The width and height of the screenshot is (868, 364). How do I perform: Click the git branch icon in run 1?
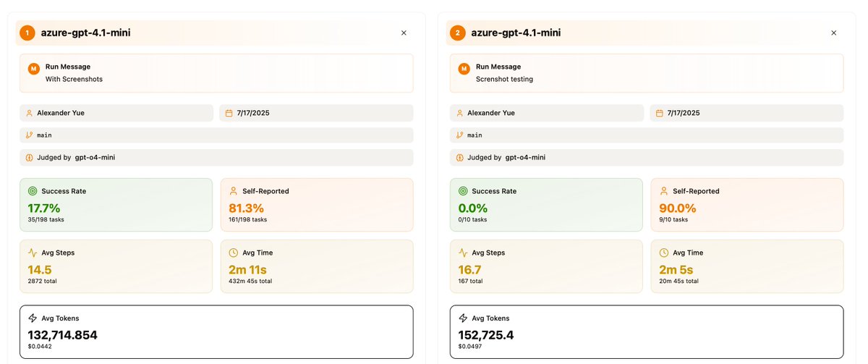click(29, 135)
